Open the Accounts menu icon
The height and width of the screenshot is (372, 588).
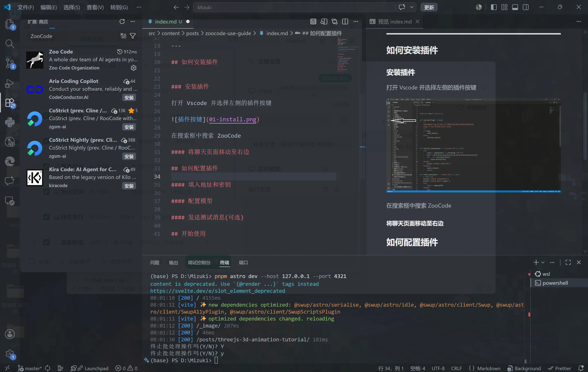pyautogui.click(x=10, y=334)
